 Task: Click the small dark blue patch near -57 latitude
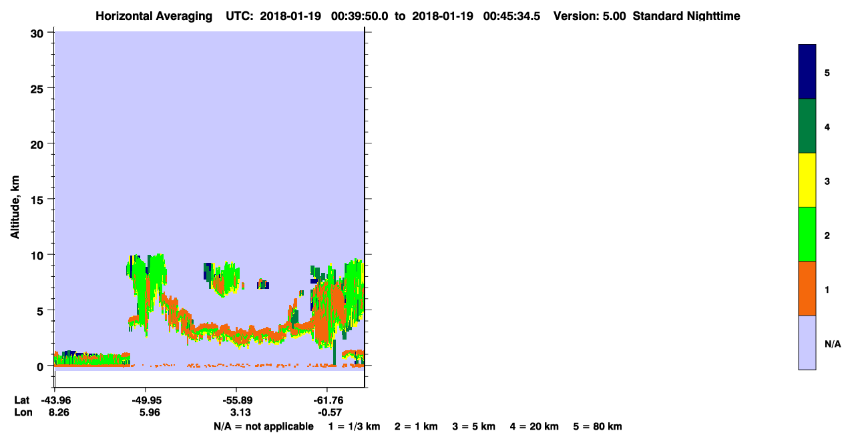(x=263, y=284)
